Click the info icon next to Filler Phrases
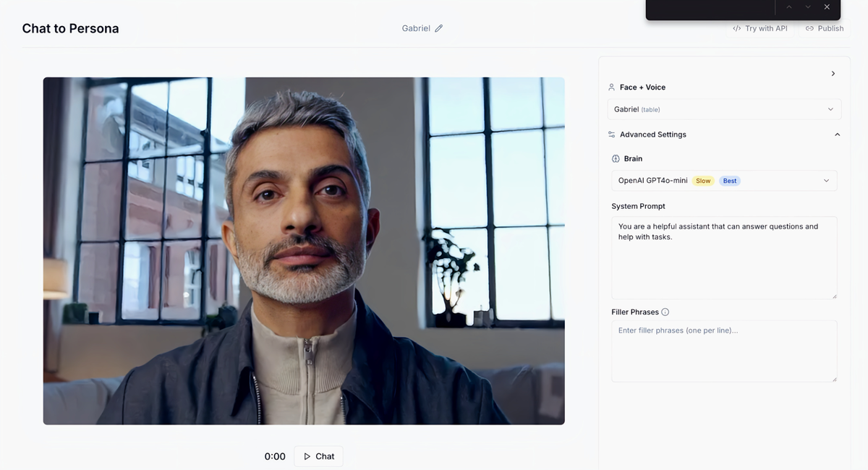868x470 pixels. pyautogui.click(x=663, y=312)
